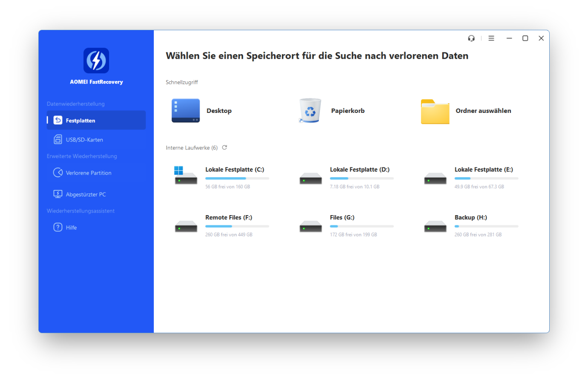
Task: Click the Remote Files F: drive icon
Action: click(186, 226)
